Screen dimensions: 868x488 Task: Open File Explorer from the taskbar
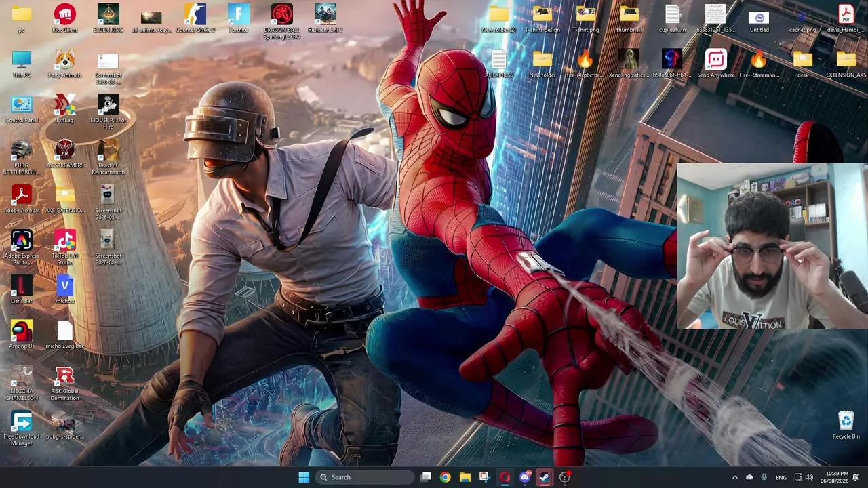click(x=465, y=477)
